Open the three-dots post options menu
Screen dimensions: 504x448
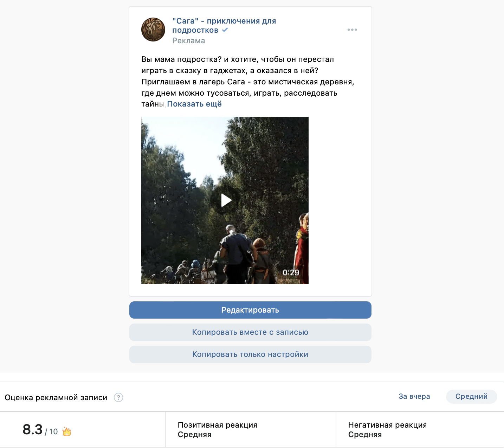[x=352, y=30]
